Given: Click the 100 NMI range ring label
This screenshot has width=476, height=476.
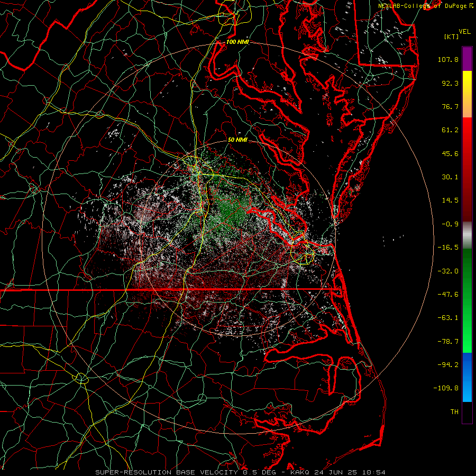Looking at the screenshot, I should coord(237,42).
